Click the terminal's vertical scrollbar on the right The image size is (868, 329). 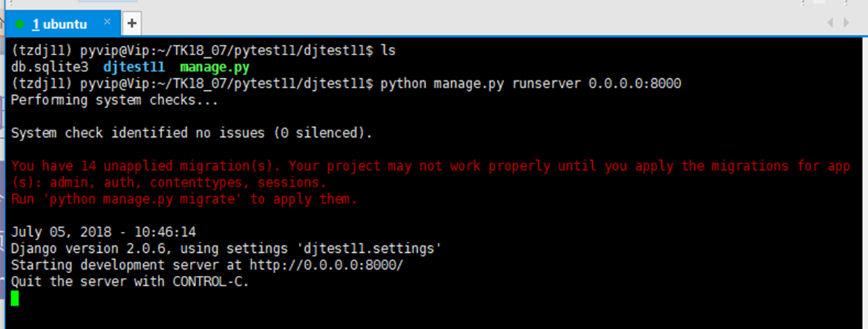click(863, 175)
